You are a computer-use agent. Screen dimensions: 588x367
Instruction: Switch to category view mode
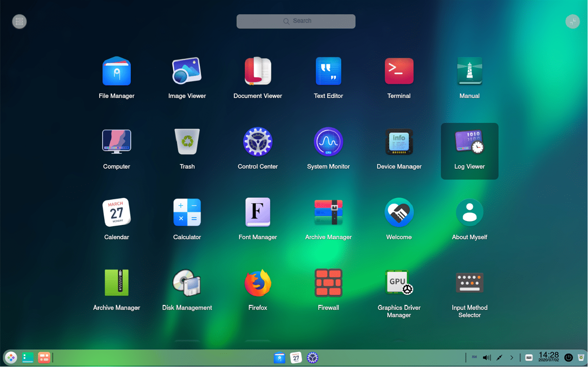click(19, 21)
